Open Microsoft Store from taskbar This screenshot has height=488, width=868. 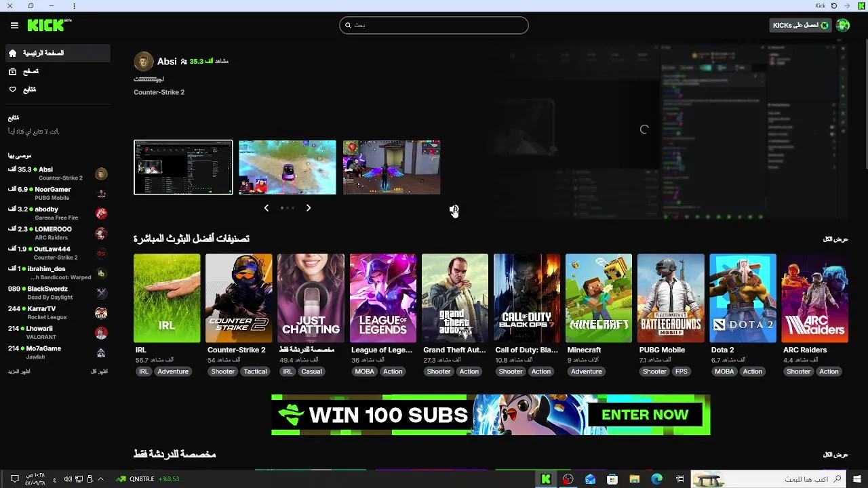coord(612,479)
